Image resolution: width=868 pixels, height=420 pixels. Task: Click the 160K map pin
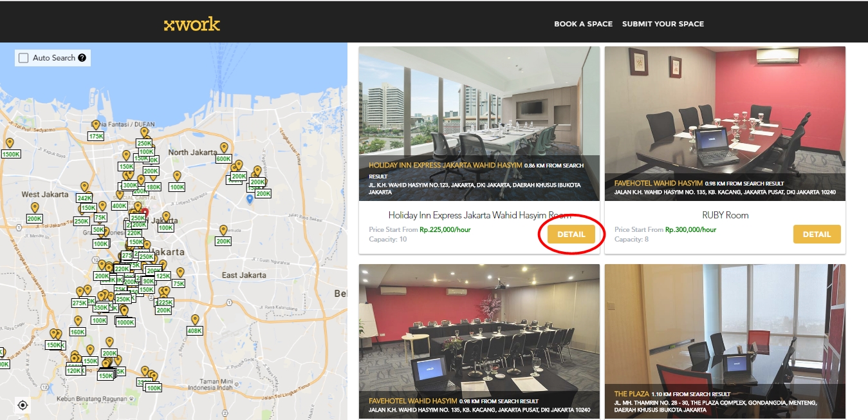point(77,332)
